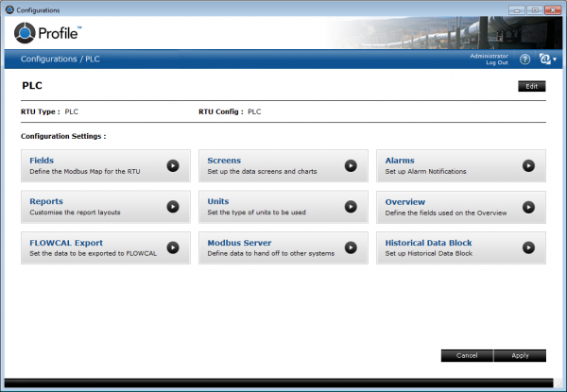
Task: Click the arrow icon on Historical Data Block card
Action: [528, 247]
